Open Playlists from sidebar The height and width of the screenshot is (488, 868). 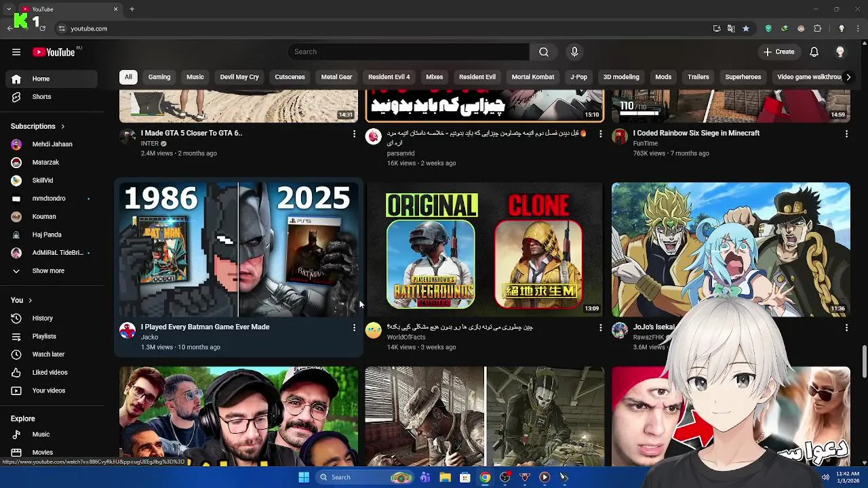pyautogui.click(x=52, y=336)
